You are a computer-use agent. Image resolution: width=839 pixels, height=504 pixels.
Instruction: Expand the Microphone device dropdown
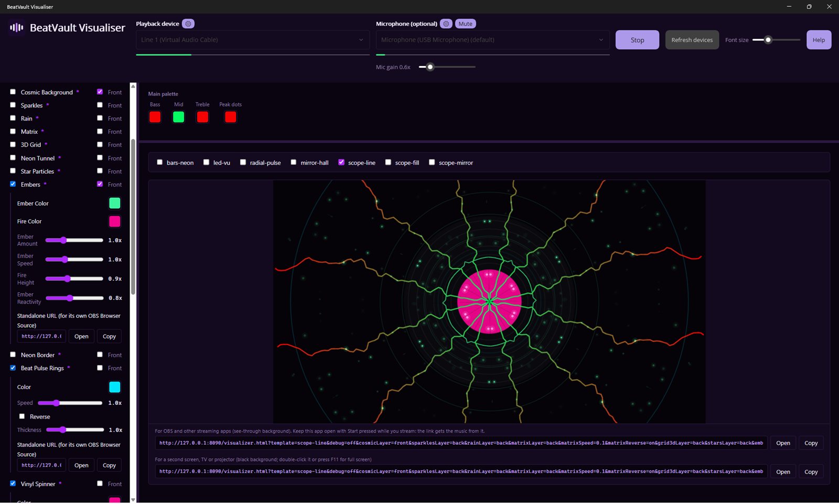(x=492, y=40)
